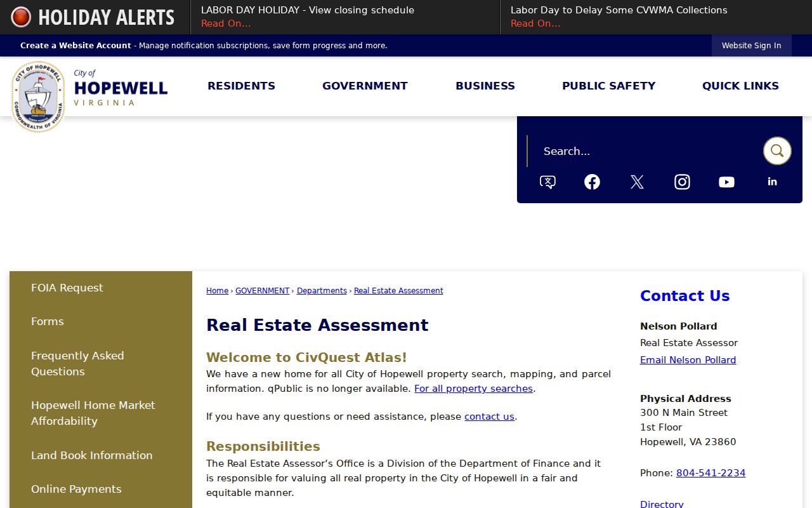Open Online Payments sidebar item
The width and height of the screenshot is (812, 508).
click(x=101, y=489)
